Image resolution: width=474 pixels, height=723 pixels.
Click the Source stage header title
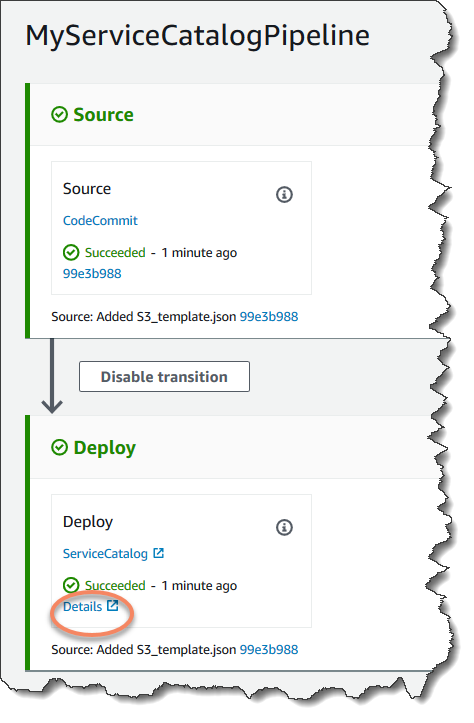point(103,115)
